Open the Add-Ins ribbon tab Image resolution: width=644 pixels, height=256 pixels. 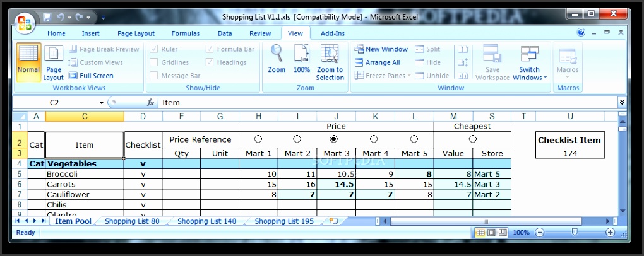(x=333, y=33)
